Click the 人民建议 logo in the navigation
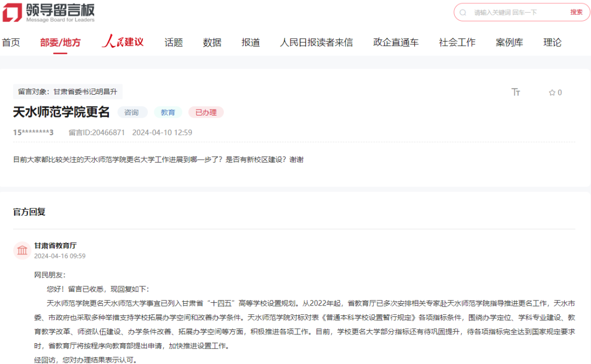The height and width of the screenshot is (364, 591). [122, 42]
